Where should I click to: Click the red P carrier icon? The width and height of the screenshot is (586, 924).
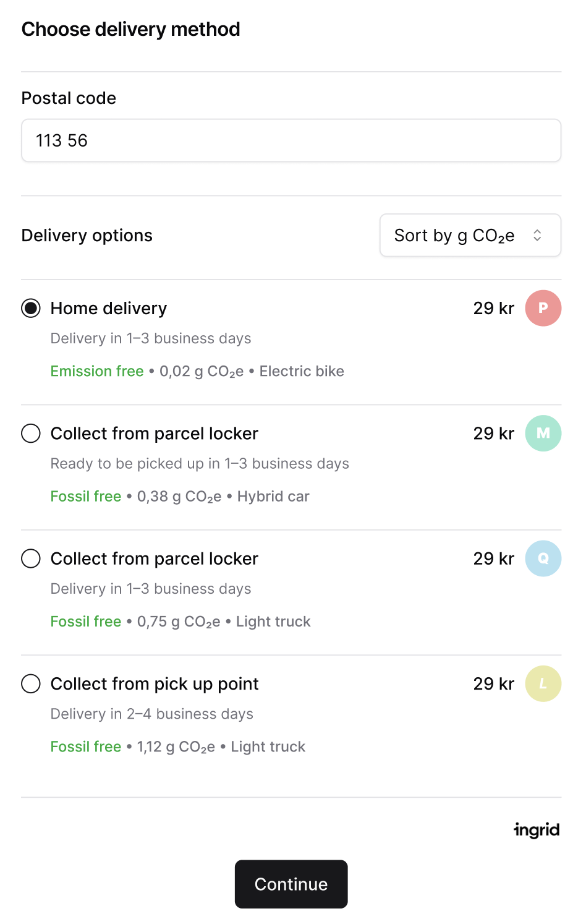tap(543, 308)
